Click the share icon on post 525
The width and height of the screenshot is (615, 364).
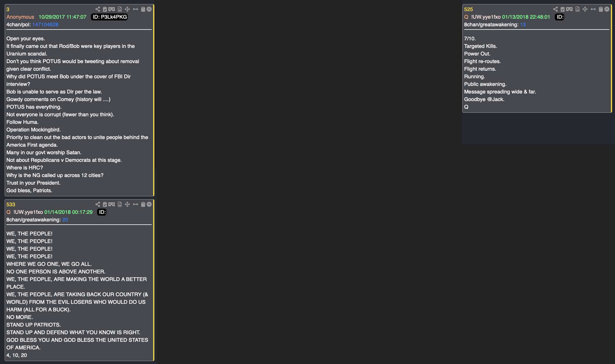coord(555,9)
